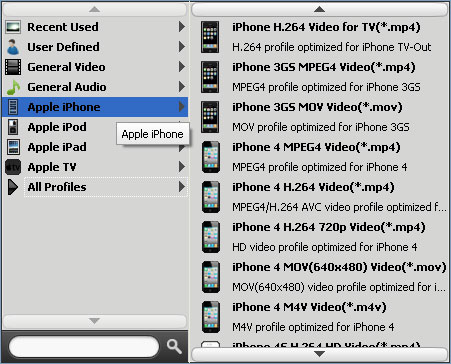Click icon of iPhone 3GS MPEG4 Video
451x364 pixels.
210,77
